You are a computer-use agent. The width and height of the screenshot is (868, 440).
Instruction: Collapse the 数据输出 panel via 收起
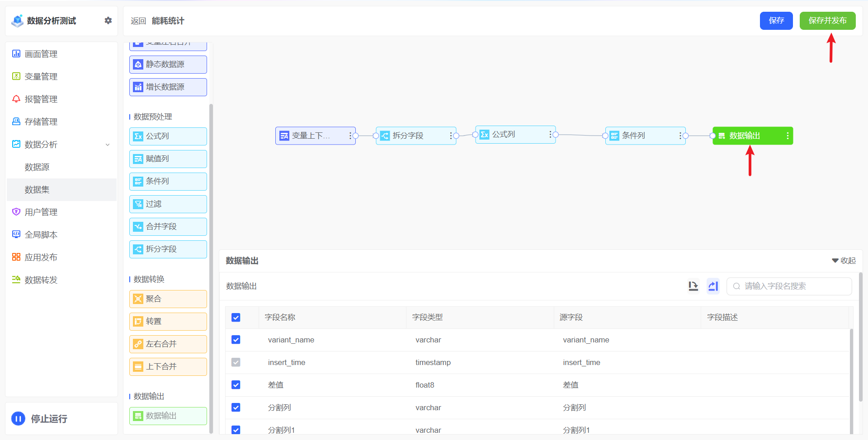click(843, 260)
